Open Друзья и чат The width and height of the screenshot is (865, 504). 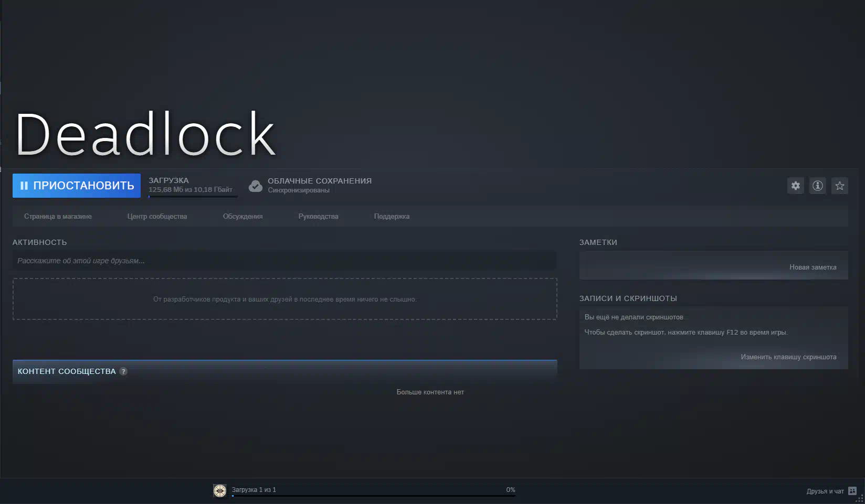[825, 491]
